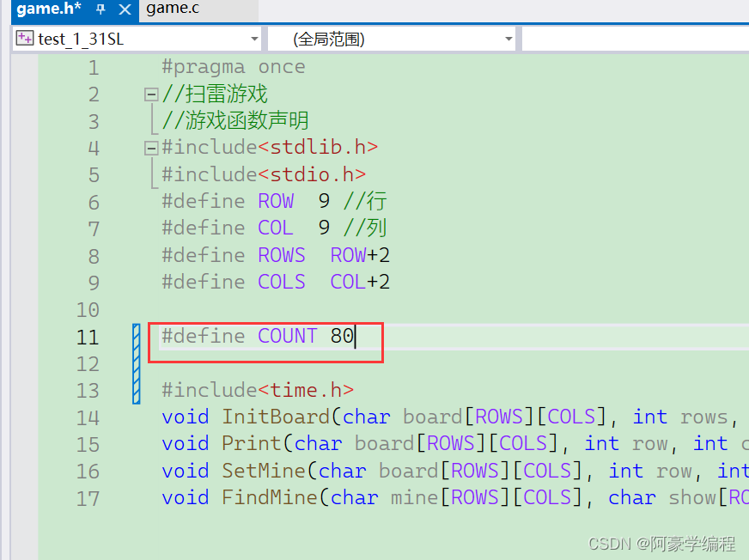Switch to the game.c tab
This screenshot has width=749, height=560.
[173, 9]
